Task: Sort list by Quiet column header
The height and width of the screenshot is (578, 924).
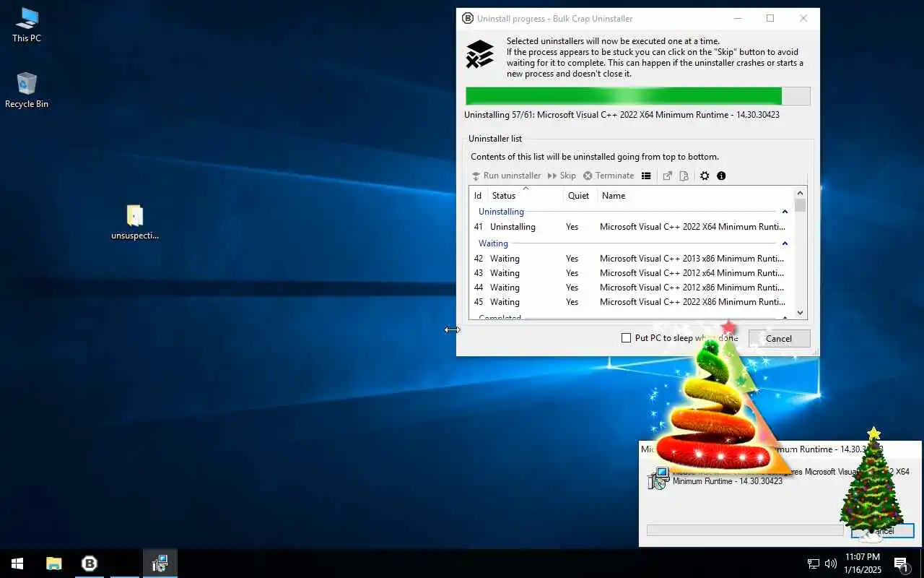Action: pyautogui.click(x=580, y=196)
